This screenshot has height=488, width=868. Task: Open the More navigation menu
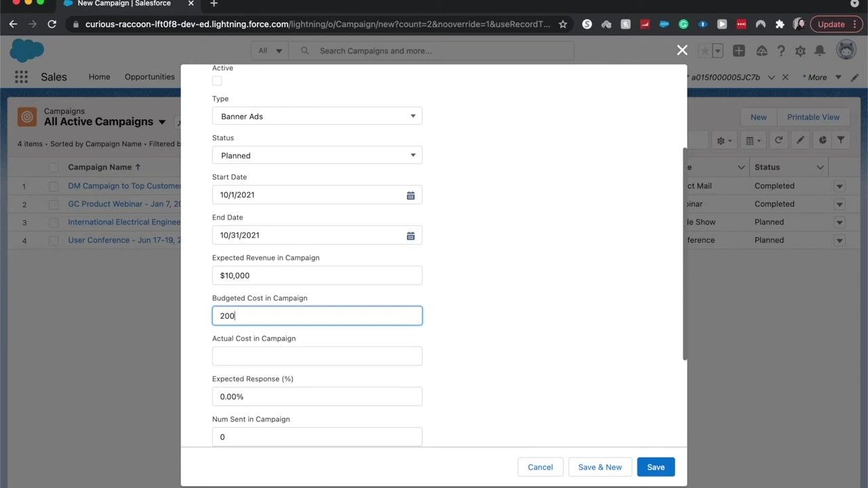pos(822,77)
